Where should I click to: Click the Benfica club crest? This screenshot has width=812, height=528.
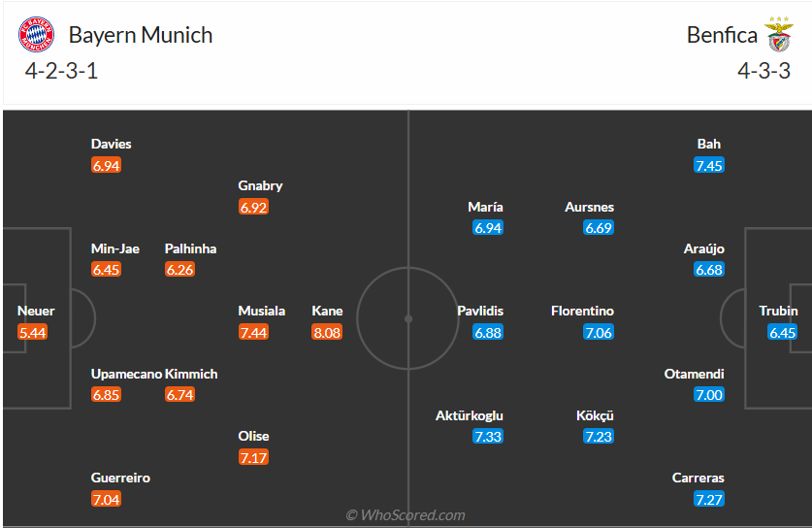click(x=778, y=35)
